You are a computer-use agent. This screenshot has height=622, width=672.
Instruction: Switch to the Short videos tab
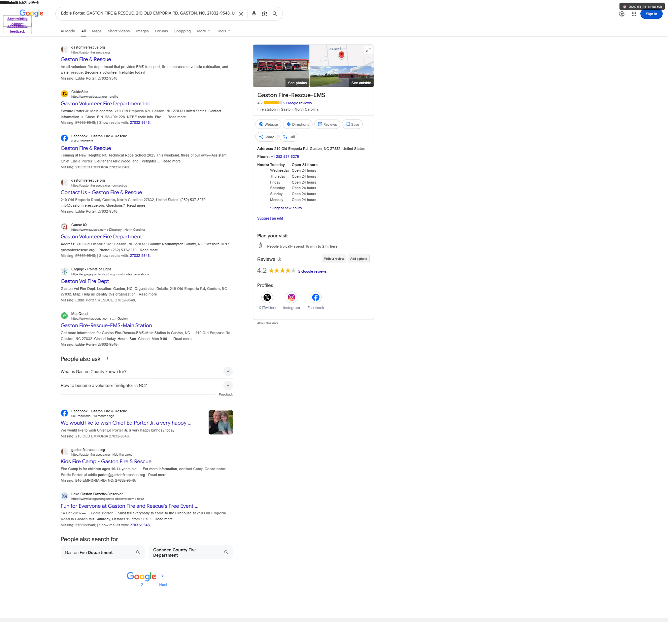tap(119, 31)
